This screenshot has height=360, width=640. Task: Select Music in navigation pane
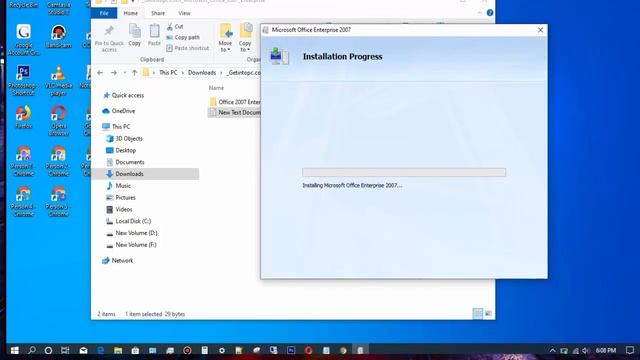(x=123, y=186)
